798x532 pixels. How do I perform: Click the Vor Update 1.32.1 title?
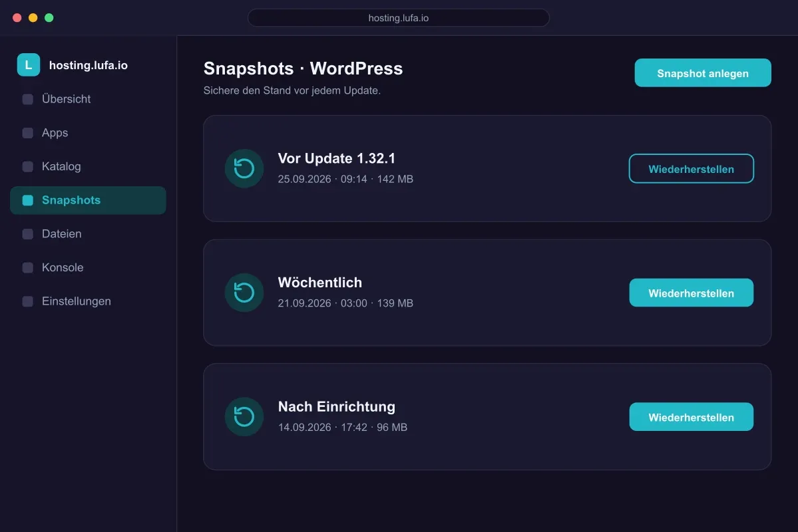pyautogui.click(x=336, y=158)
